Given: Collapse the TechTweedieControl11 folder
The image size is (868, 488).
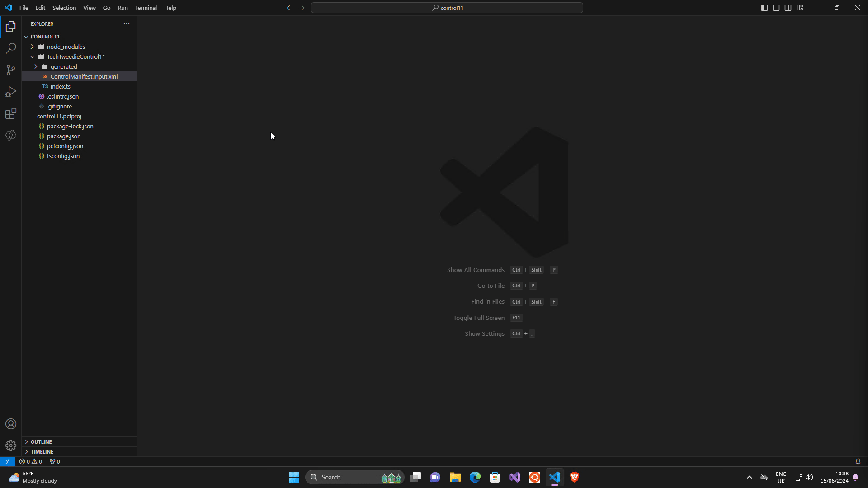Looking at the screenshot, I should coord(32,56).
